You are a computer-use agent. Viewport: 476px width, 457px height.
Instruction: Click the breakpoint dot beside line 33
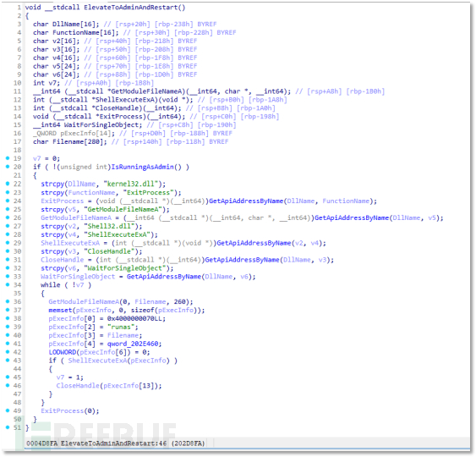coord(8,276)
